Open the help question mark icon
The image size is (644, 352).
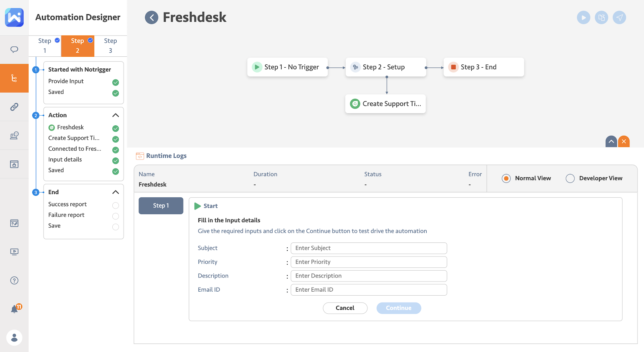click(14, 280)
